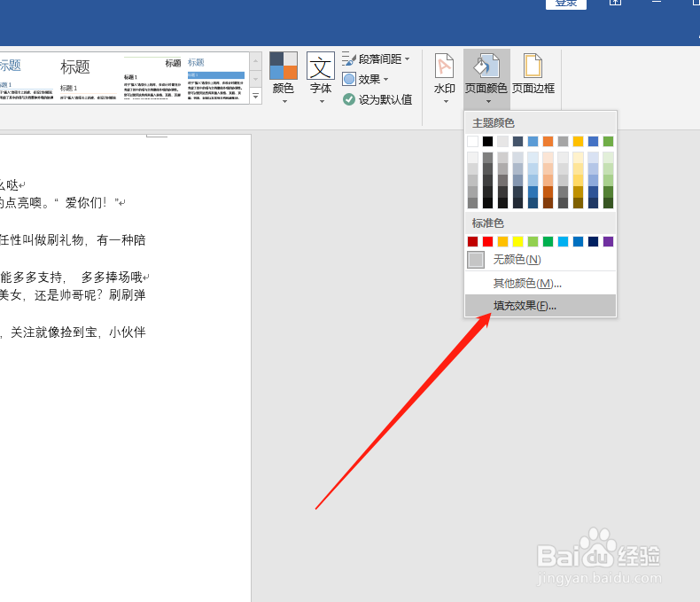Click document text 还是帅哥呢？刷刷弹

point(90,295)
